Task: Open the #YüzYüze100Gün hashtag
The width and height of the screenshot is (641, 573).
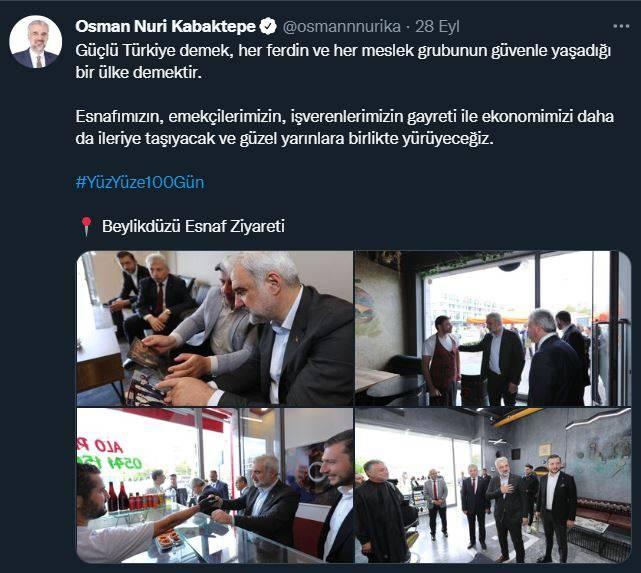Action: point(140,182)
